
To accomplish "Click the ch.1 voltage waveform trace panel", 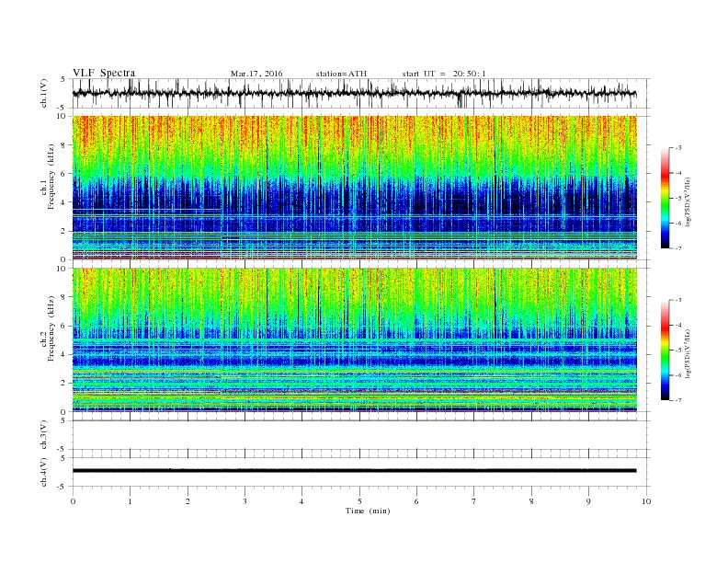I will coord(361,93).
